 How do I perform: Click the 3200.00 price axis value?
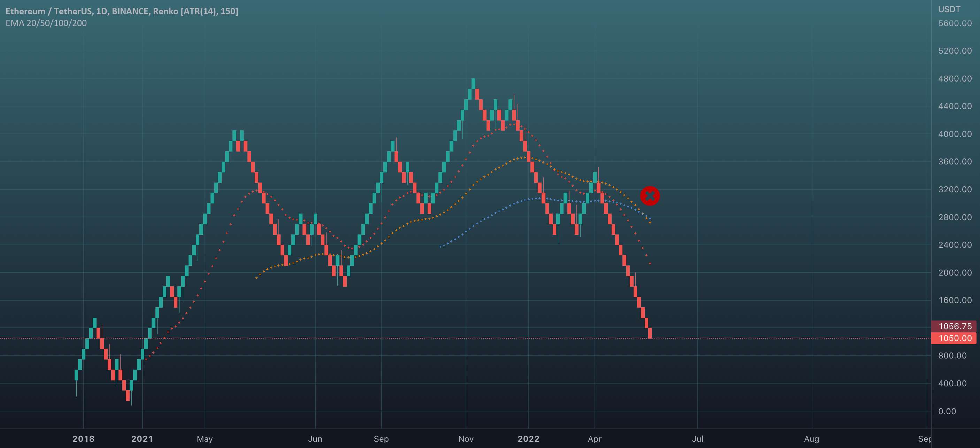pos(955,190)
